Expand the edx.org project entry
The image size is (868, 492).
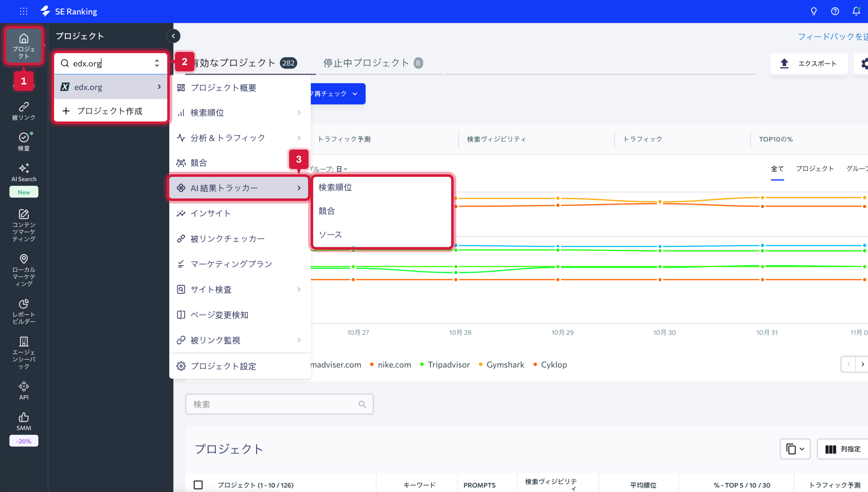click(x=160, y=87)
